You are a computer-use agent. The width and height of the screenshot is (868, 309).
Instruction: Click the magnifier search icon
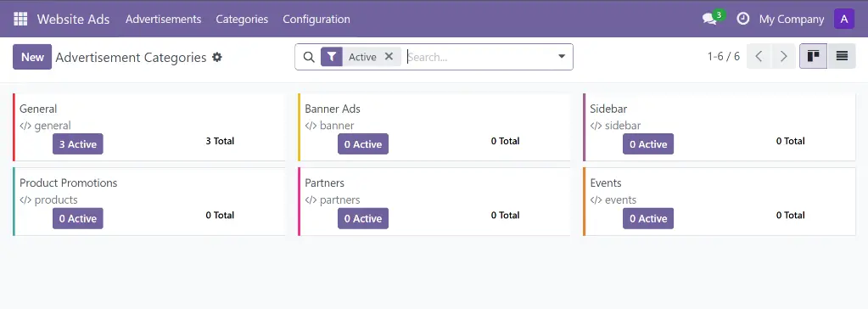[309, 57]
